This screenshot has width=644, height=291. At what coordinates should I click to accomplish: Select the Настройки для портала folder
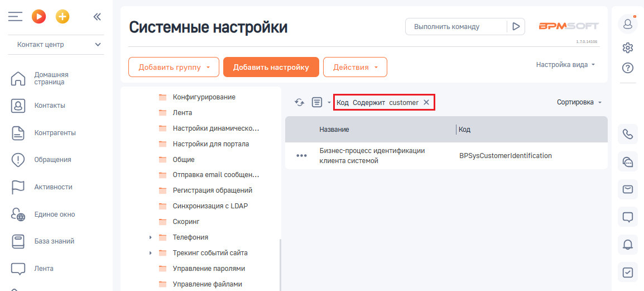(x=211, y=144)
